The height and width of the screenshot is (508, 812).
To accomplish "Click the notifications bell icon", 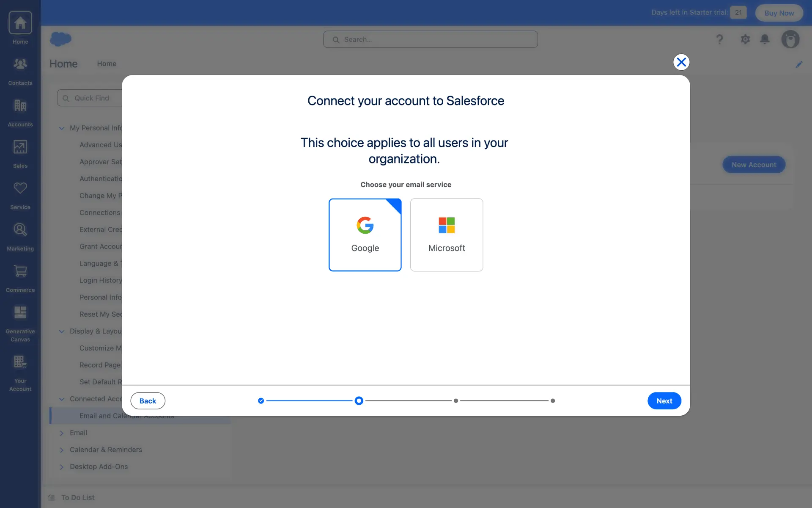I will pos(765,39).
